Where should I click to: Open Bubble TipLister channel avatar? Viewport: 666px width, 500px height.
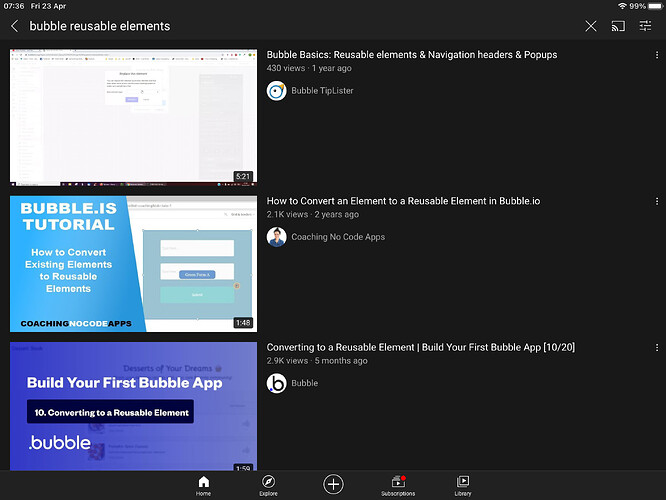coord(277,90)
